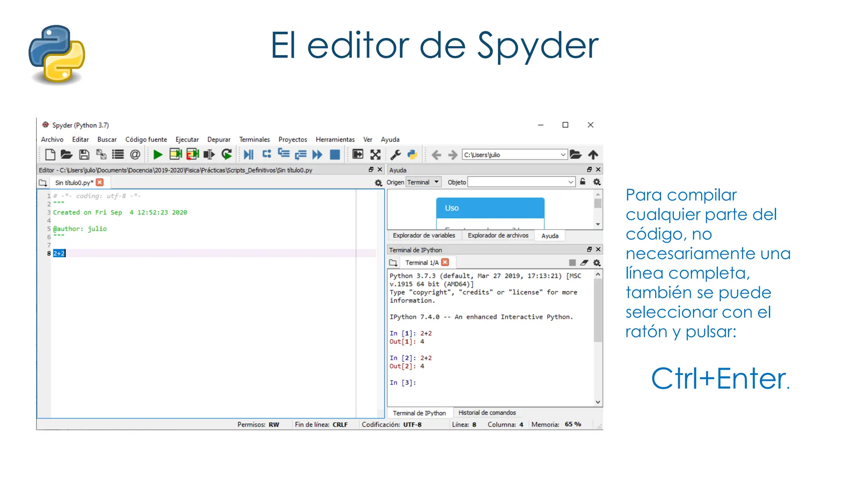Run current cell icon
Image resolution: width=868 pixels, height=488 pixels.
click(175, 154)
